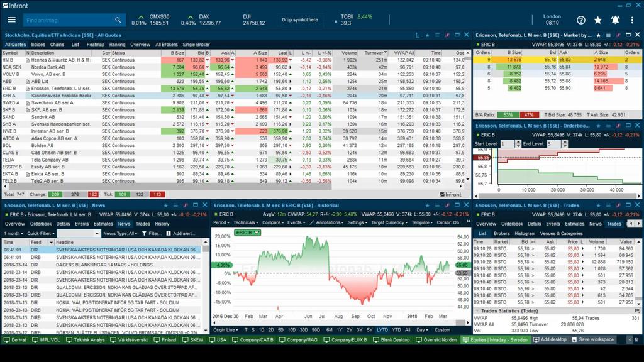The image size is (644, 362).
Task: Open the Derivat desktop
Action: (x=15, y=340)
